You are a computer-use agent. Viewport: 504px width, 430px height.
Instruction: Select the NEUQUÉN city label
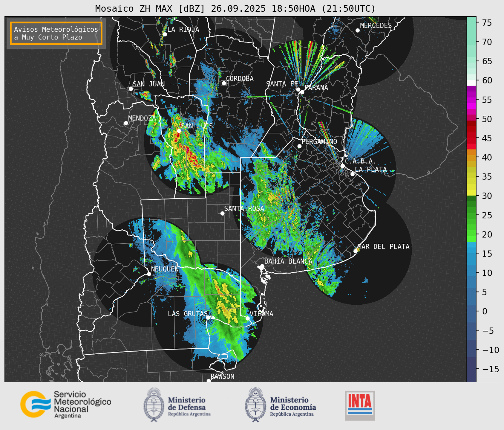point(165,269)
